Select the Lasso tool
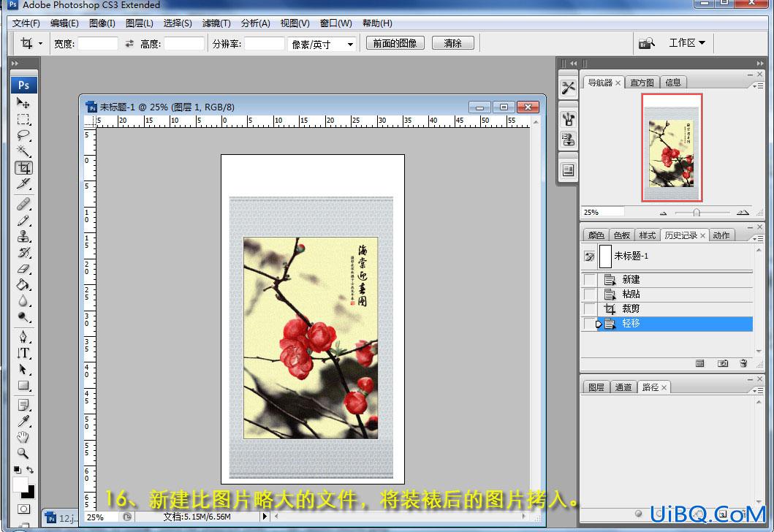 point(23,134)
